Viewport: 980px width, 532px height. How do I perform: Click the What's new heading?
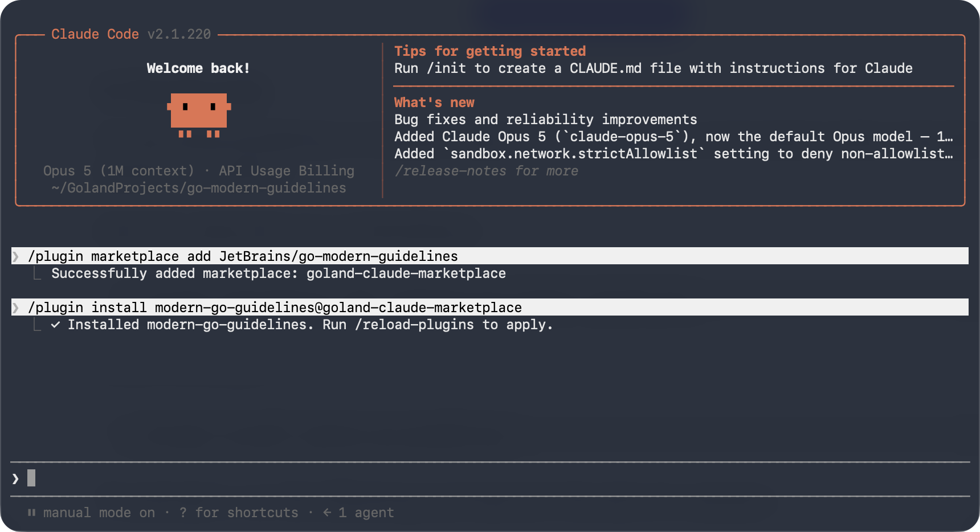coord(434,103)
